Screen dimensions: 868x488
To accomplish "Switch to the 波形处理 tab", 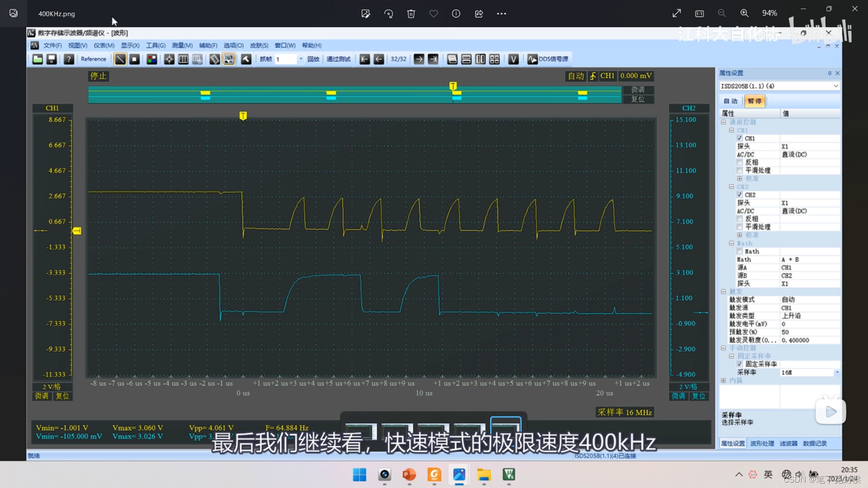I will coord(762,444).
